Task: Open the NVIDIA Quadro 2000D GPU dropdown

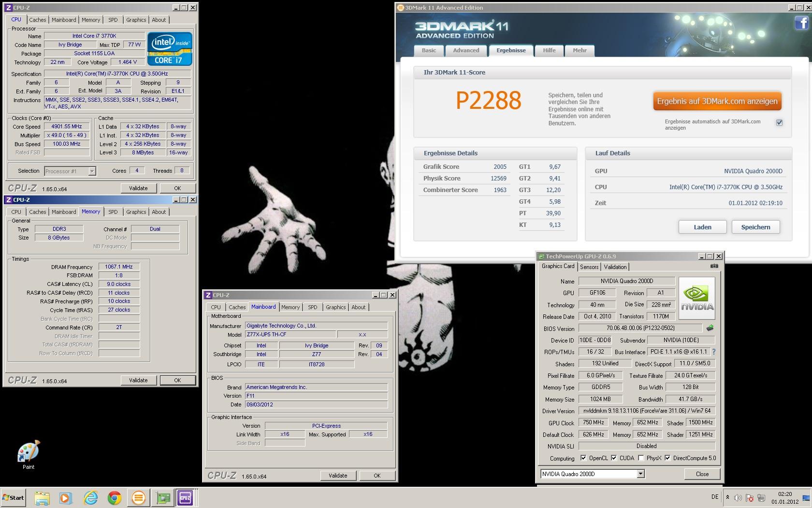Action: [640, 474]
